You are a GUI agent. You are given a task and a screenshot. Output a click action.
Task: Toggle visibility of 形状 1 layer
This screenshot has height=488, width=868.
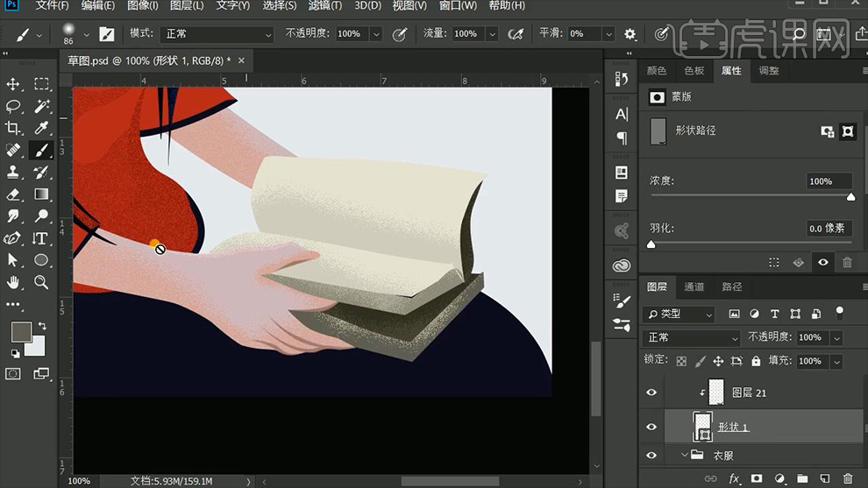coord(651,427)
